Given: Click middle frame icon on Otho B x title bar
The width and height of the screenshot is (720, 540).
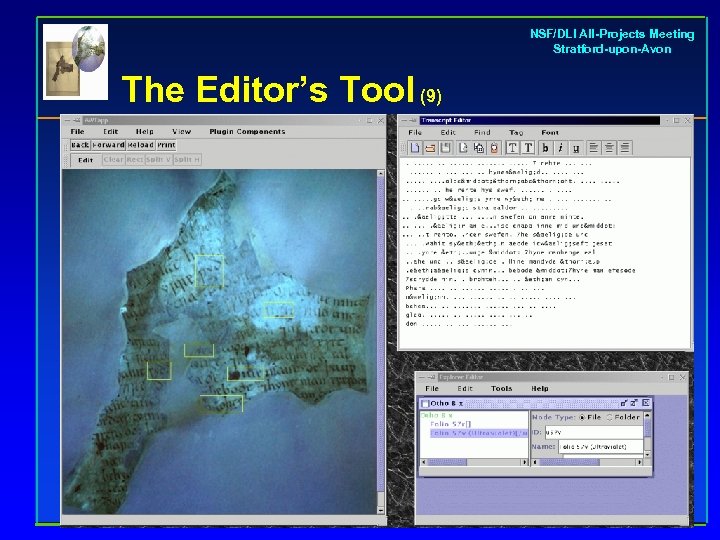Looking at the screenshot, I should 634,403.
